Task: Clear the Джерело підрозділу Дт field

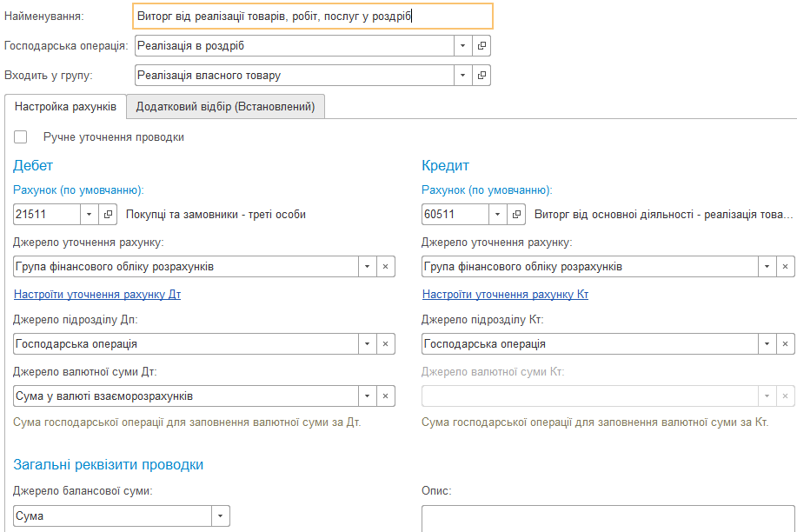Action: pyautogui.click(x=385, y=344)
